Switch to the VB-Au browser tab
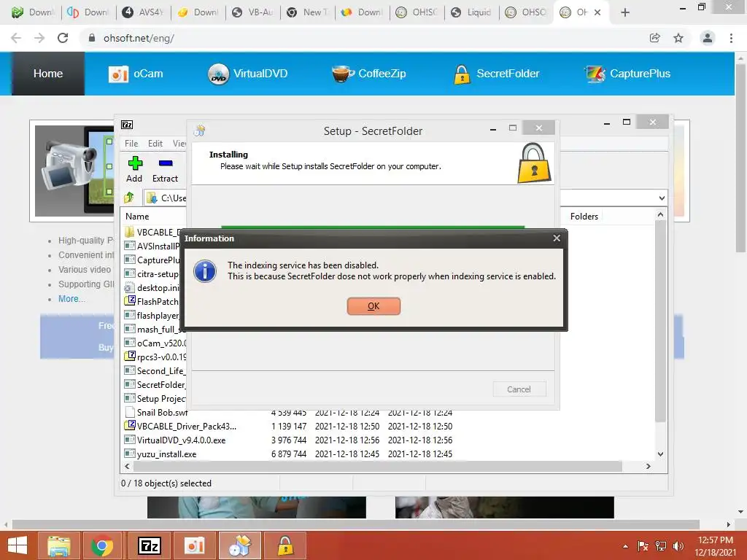The height and width of the screenshot is (560, 747). (x=253, y=12)
